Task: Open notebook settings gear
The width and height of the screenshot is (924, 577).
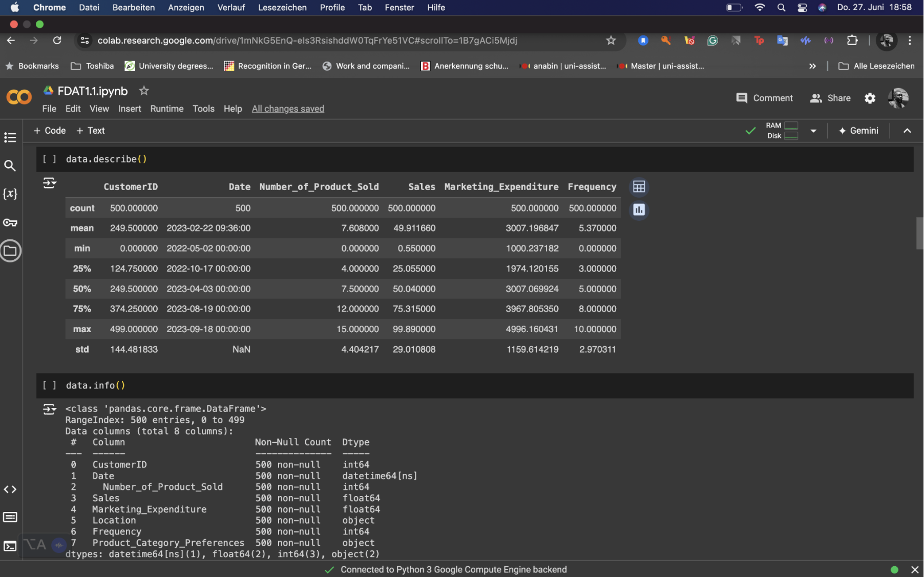Action: pos(870,98)
